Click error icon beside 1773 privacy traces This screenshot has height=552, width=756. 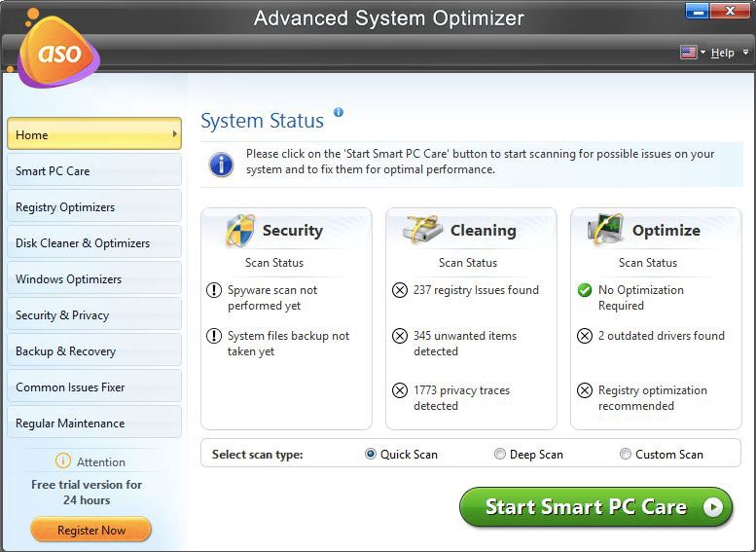coord(400,389)
